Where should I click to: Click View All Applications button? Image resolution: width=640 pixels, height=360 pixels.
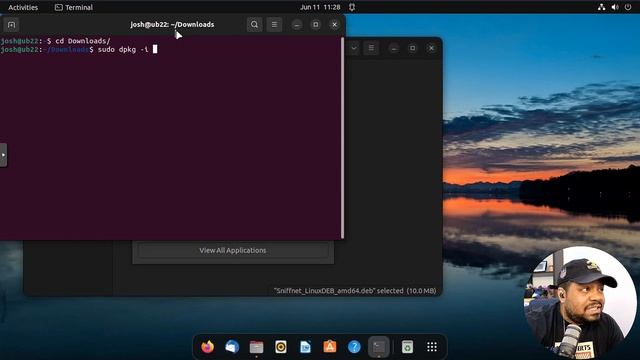tap(233, 250)
